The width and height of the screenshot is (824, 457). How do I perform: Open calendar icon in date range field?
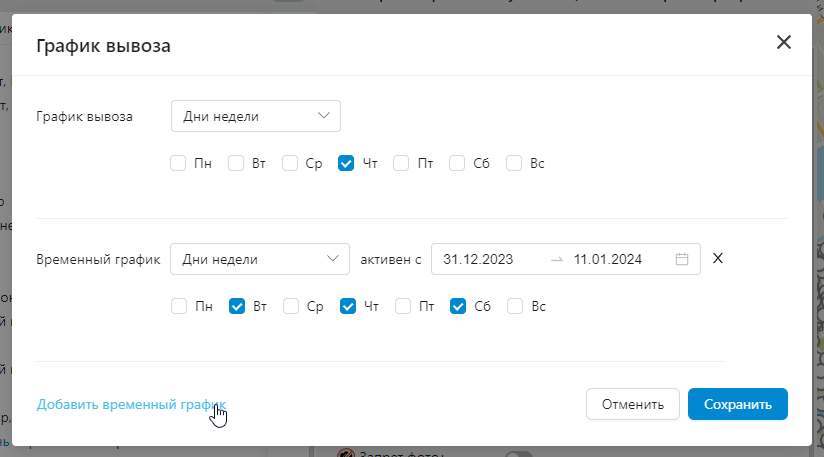click(x=682, y=259)
